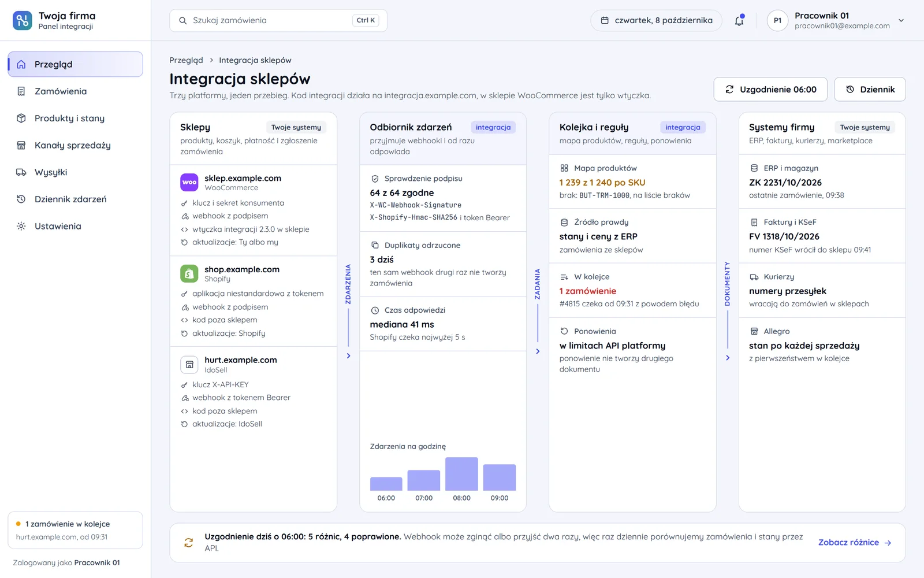The height and width of the screenshot is (578, 924).
Task: Click the Dziennik button
Action: tap(870, 90)
